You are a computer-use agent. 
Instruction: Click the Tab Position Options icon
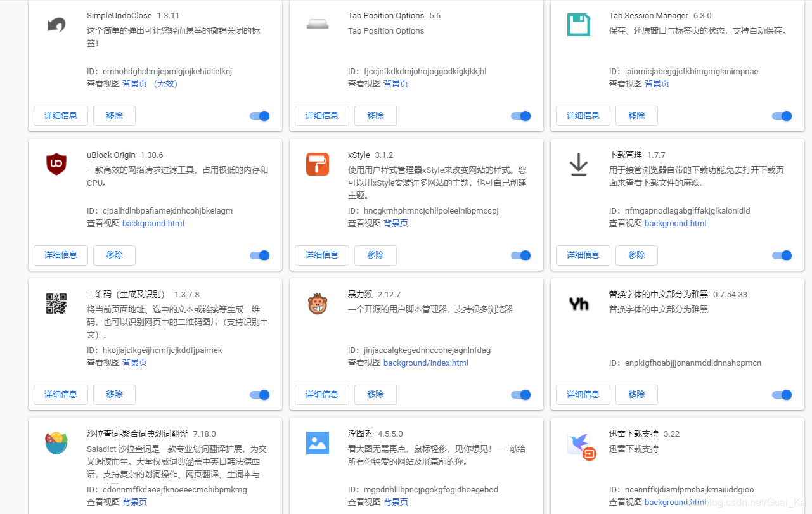click(x=318, y=25)
